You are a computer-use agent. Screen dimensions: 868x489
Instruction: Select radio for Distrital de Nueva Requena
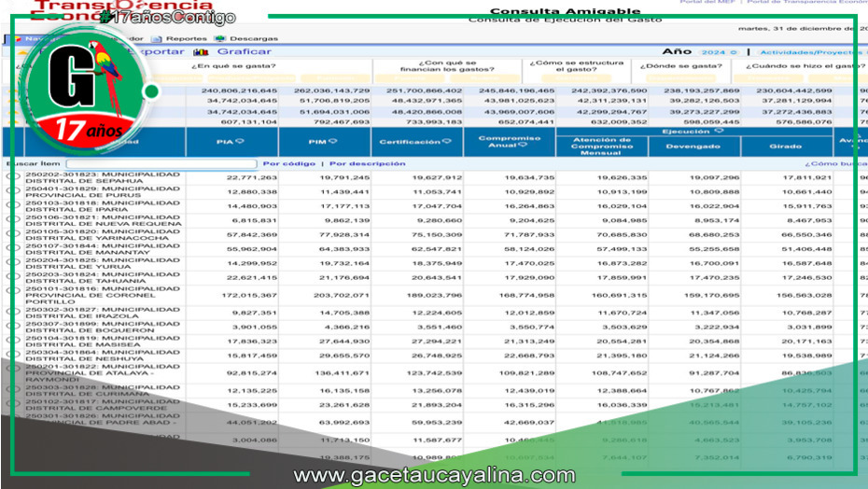coord(13,220)
